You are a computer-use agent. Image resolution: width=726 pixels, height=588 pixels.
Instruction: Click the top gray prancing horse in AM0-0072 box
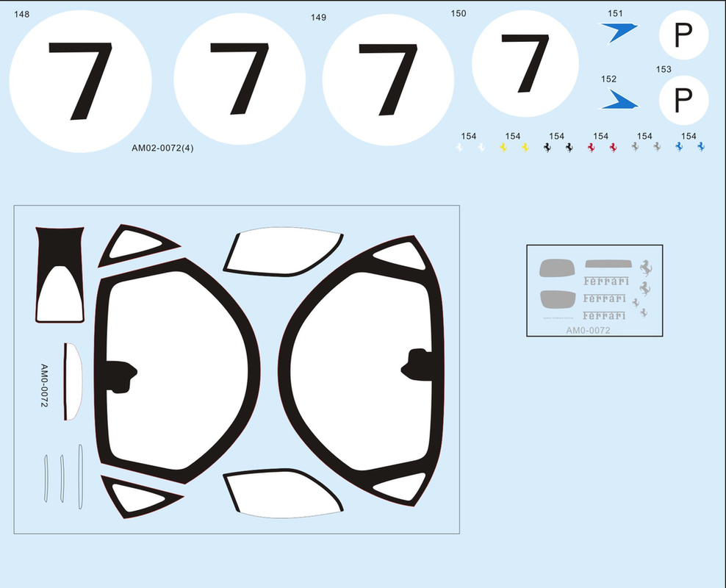pyautogui.click(x=645, y=268)
